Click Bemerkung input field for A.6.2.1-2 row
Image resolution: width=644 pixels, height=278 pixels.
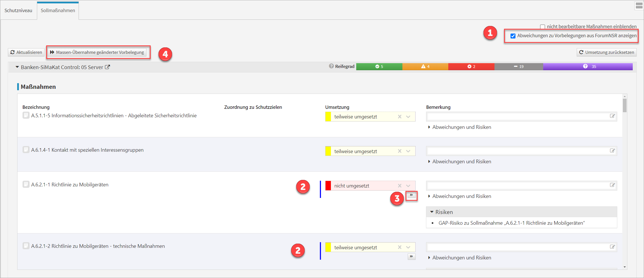[x=517, y=247]
